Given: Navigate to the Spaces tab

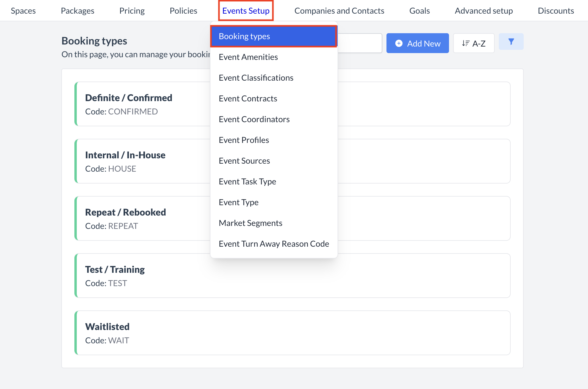Looking at the screenshot, I should pyautogui.click(x=23, y=10).
